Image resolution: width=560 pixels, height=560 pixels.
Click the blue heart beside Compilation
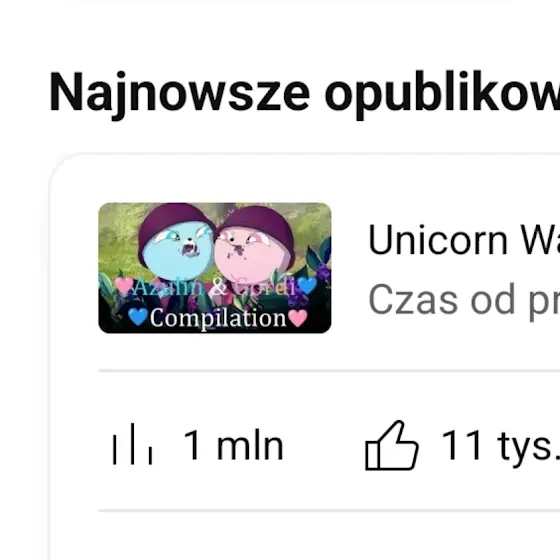[138, 316]
